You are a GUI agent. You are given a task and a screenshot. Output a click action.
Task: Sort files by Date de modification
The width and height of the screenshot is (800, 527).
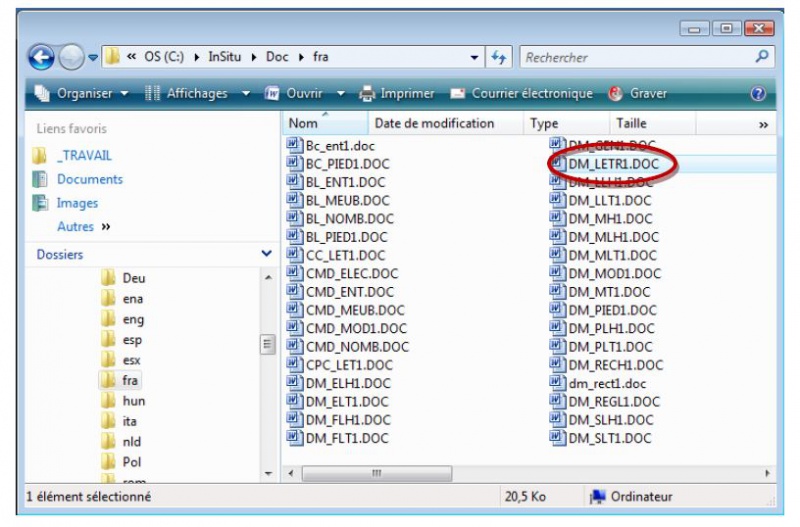[434, 124]
